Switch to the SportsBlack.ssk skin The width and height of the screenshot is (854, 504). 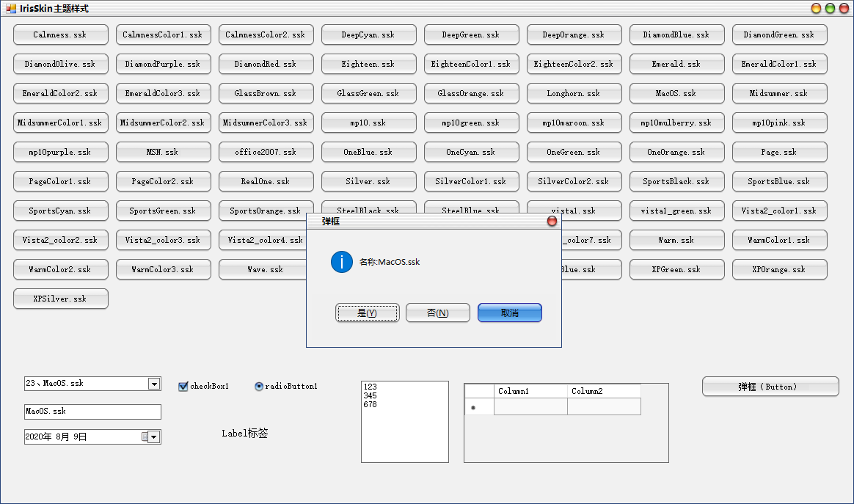[677, 181]
